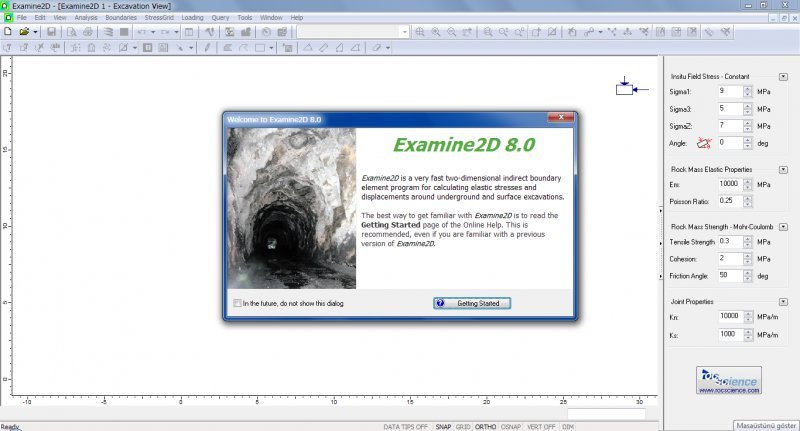The image size is (800, 431).
Task: Open the rectangle tool dropdown arrow
Action: tap(271, 48)
